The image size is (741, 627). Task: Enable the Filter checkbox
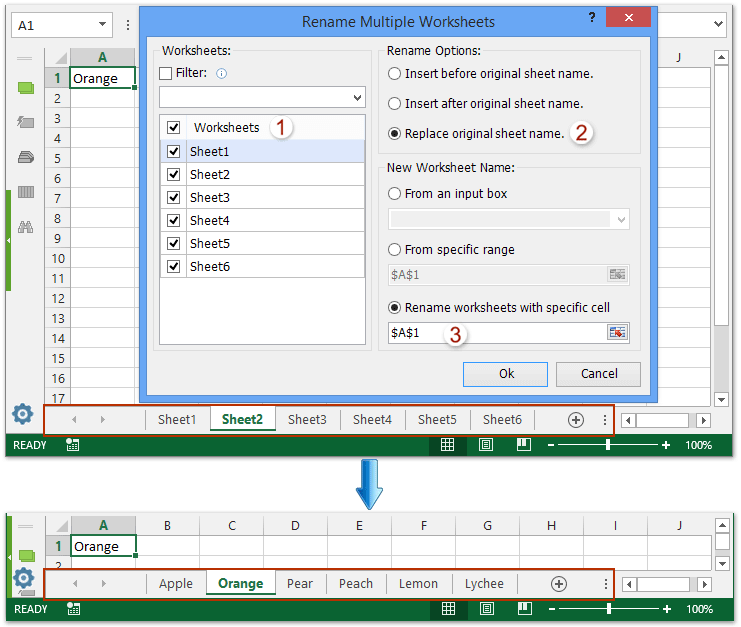click(x=166, y=73)
